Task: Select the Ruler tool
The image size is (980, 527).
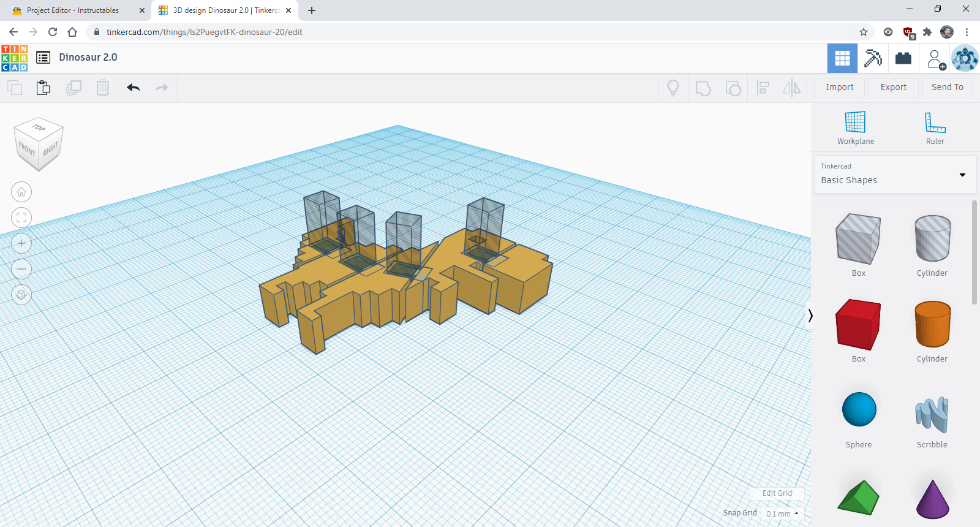Action: (x=935, y=128)
